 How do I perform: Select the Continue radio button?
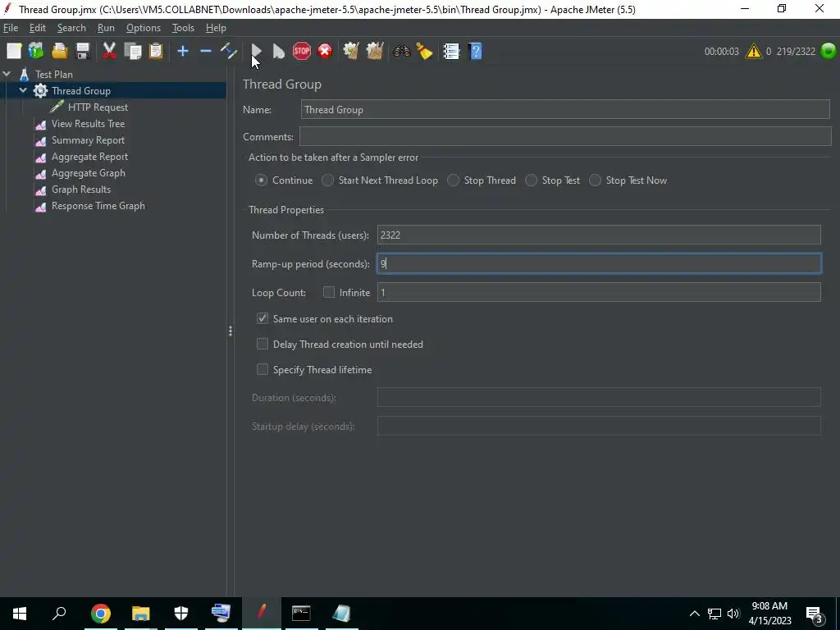261,180
